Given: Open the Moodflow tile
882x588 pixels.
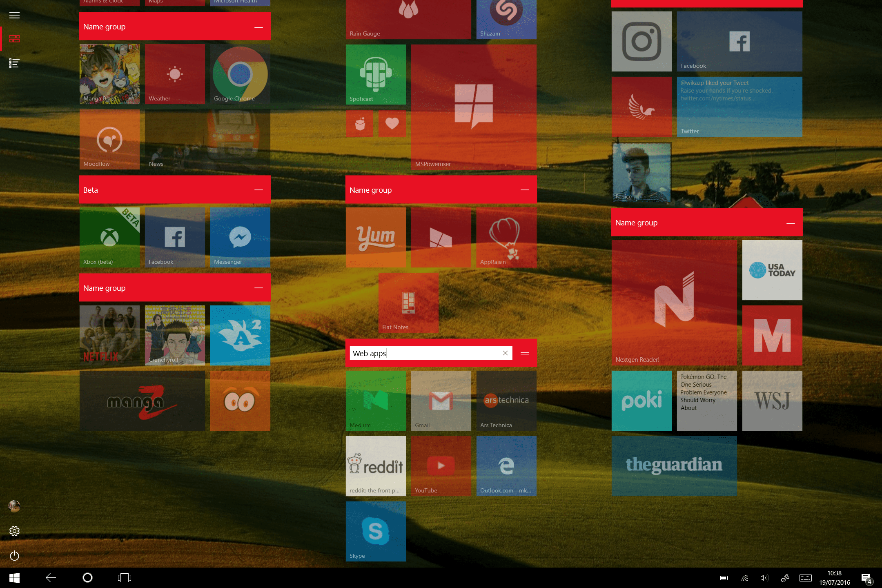Looking at the screenshot, I should tap(109, 139).
